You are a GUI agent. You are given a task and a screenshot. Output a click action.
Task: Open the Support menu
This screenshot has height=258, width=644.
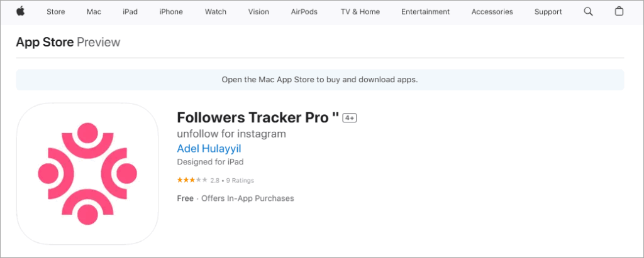click(x=548, y=12)
